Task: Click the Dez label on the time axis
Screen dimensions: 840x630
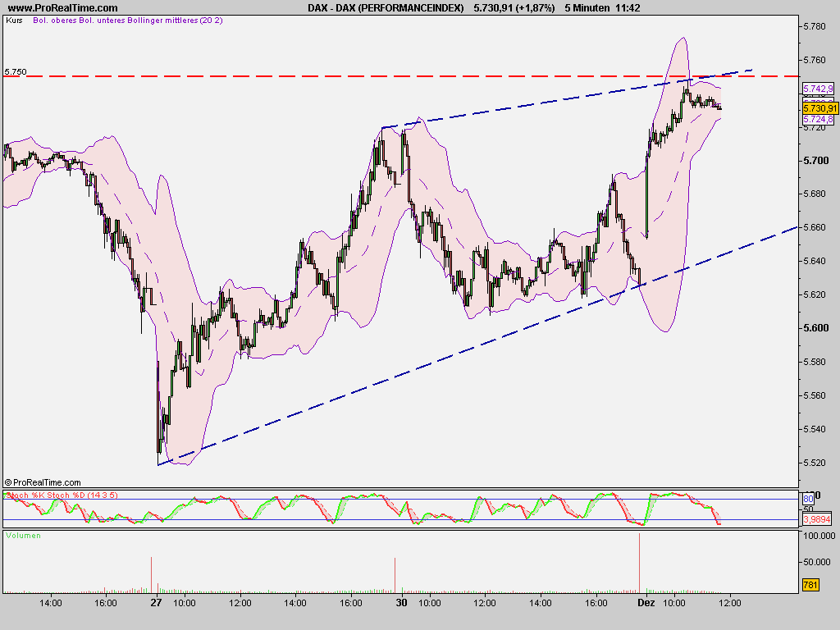Action: pyautogui.click(x=645, y=601)
